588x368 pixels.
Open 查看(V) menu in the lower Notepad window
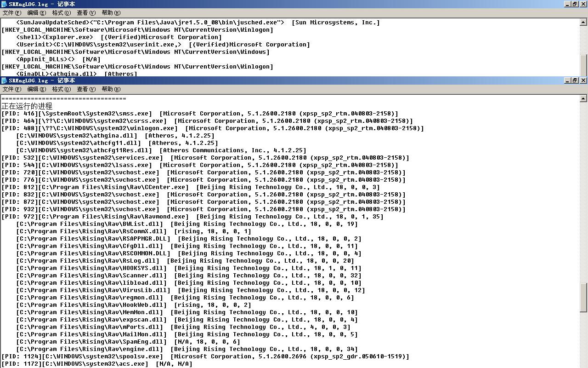point(86,89)
